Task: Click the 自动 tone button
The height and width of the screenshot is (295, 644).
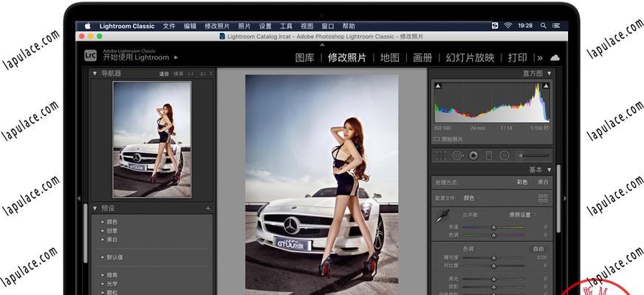Action: click(x=538, y=249)
